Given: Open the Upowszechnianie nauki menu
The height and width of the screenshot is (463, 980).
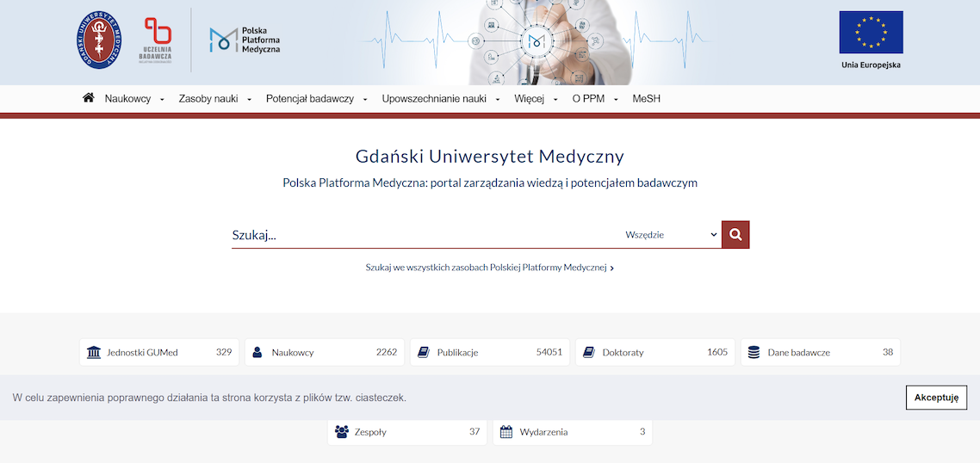Looking at the screenshot, I should click(434, 99).
